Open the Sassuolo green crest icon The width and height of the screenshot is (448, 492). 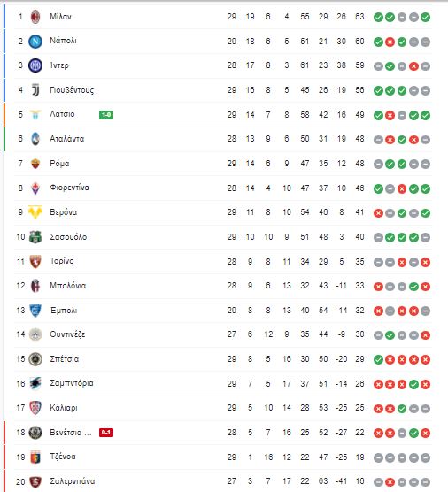pyautogui.click(x=35, y=237)
